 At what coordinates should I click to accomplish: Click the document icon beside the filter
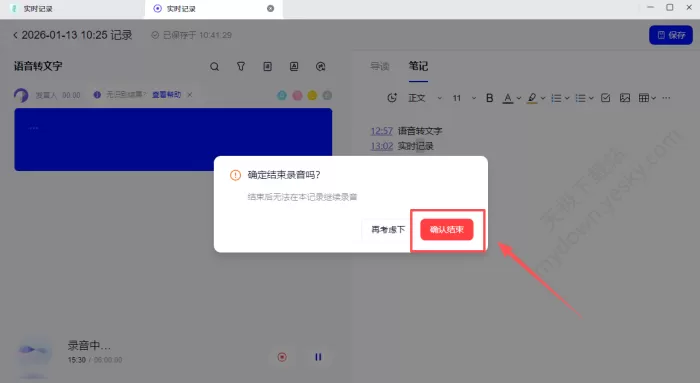267,67
